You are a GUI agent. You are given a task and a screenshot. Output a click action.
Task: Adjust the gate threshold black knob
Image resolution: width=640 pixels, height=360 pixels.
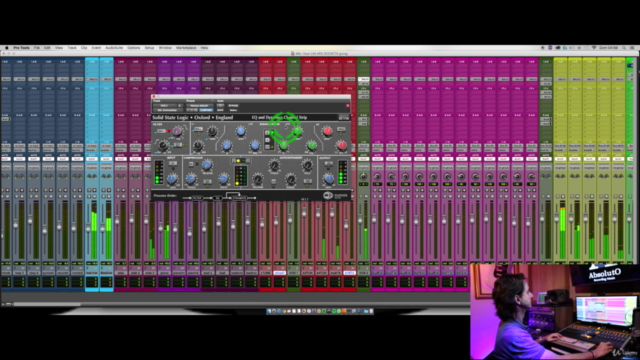coord(274,165)
